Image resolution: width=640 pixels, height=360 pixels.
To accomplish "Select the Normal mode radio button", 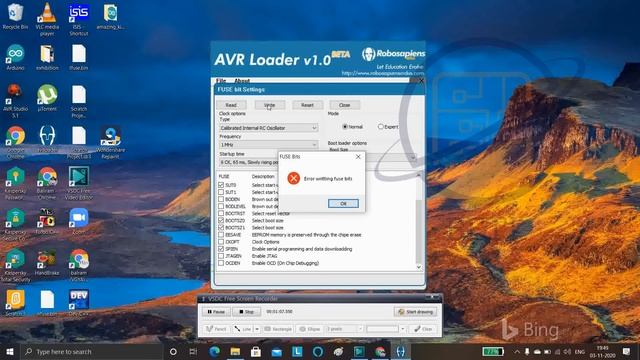I will pos(345,127).
